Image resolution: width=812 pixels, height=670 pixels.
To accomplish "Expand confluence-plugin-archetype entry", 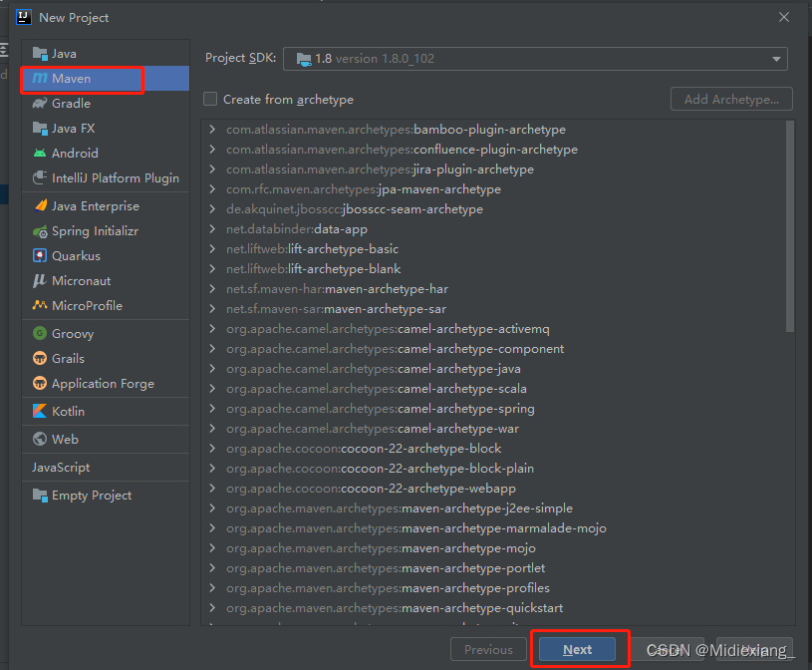I will [x=212, y=150].
